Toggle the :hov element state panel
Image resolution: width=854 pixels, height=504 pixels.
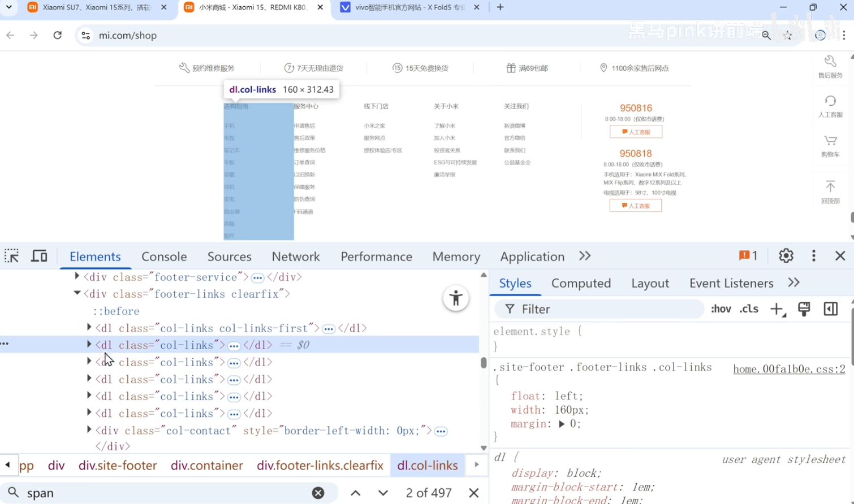[721, 309]
